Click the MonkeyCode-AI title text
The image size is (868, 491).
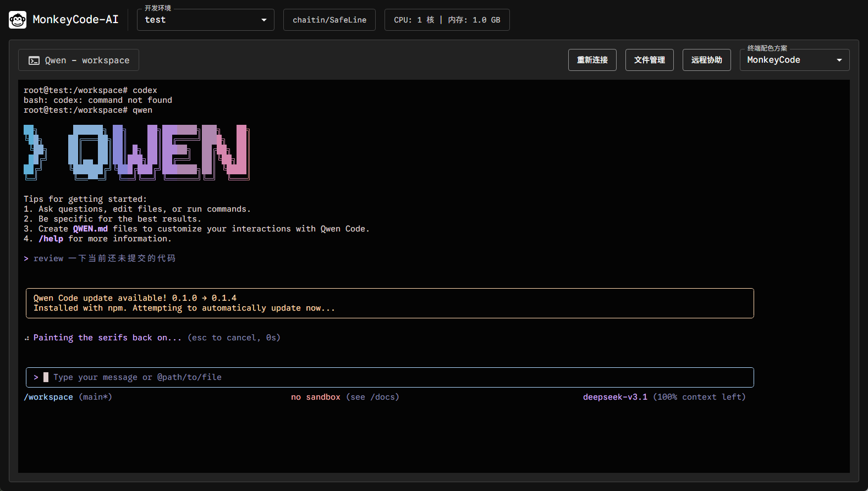[x=75, y=20]
